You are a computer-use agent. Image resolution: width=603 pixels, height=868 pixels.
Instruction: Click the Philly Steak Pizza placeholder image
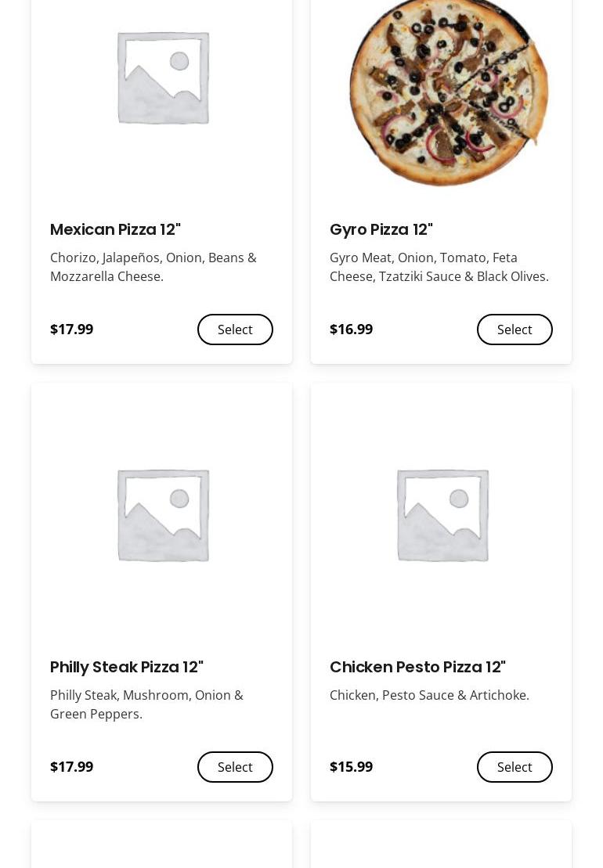[x=163, y=515]
